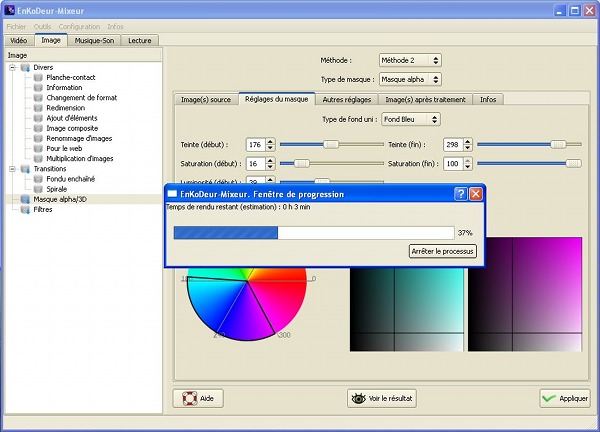Open the Autres réglages tab

(347, 99)
